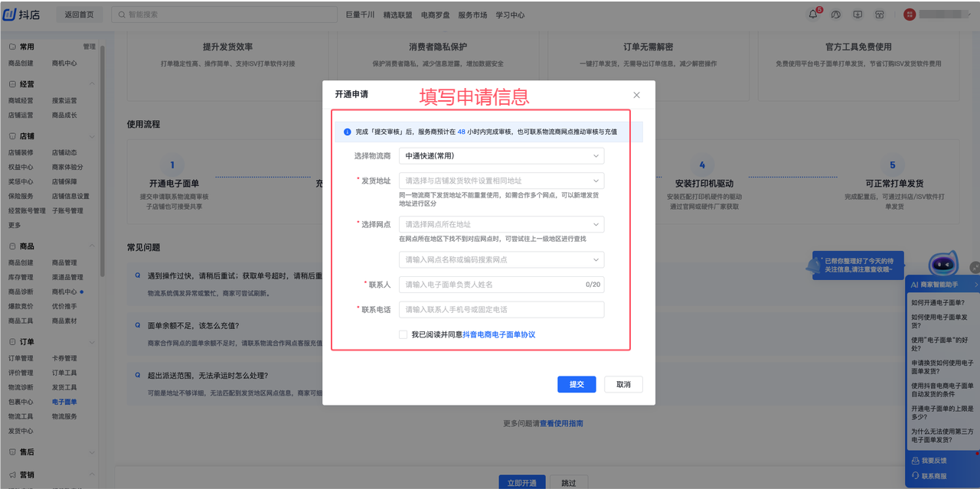Open the 查看使用指南 link

pos(562,423)
